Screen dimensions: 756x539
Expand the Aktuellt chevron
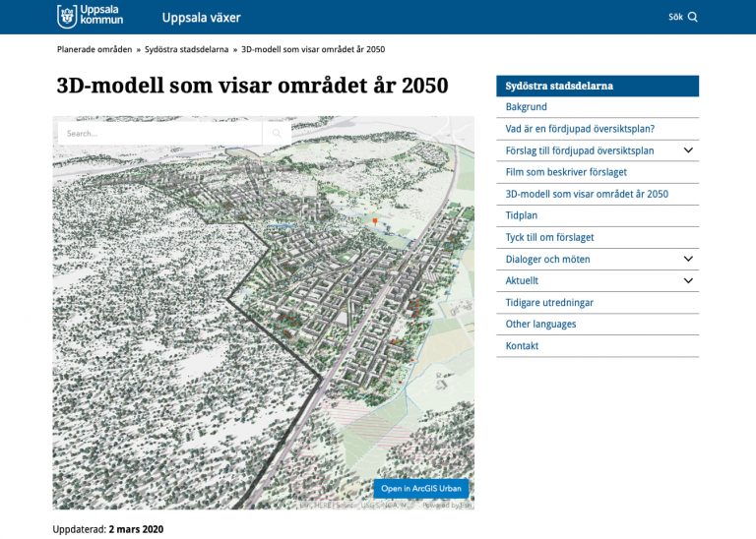click(688, 280)
